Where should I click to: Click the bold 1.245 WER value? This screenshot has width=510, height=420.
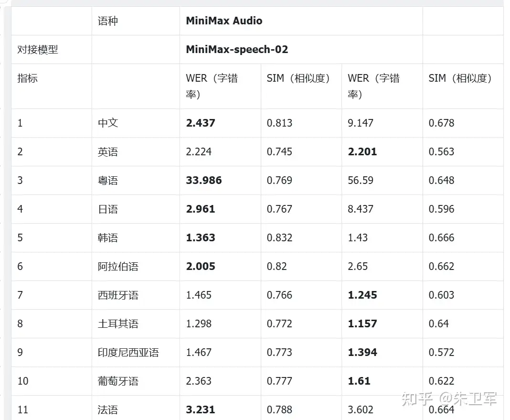(x=362, y=295)
